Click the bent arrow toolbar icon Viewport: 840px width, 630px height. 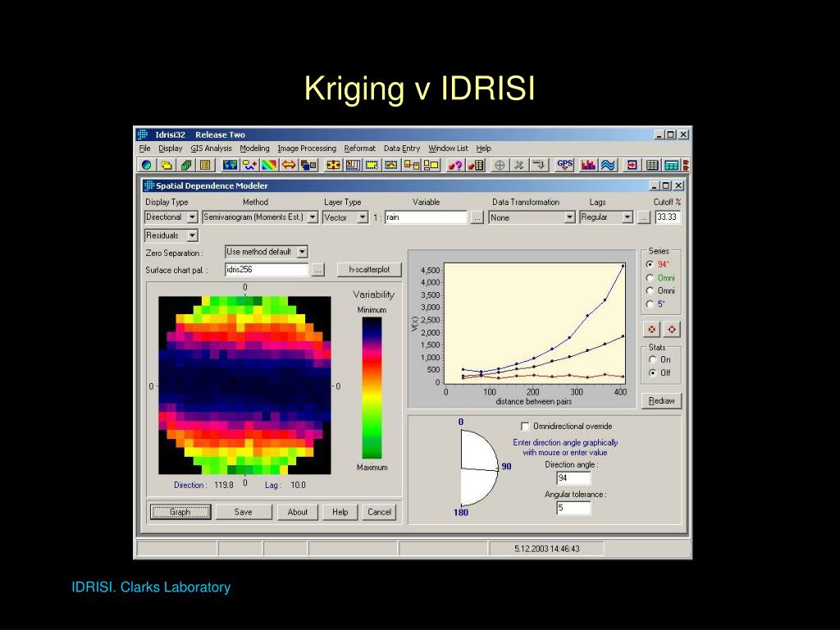click(x=538, y=165)
